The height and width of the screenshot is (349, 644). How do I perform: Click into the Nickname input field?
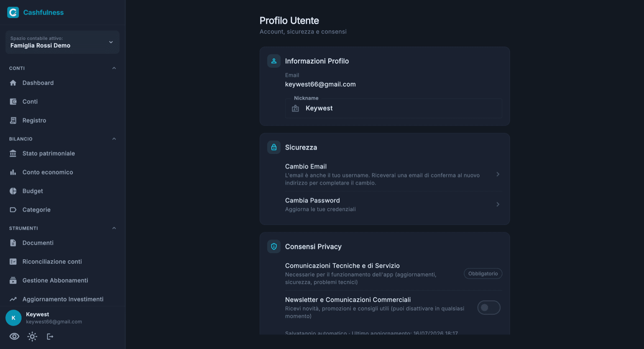pos(394,108)
